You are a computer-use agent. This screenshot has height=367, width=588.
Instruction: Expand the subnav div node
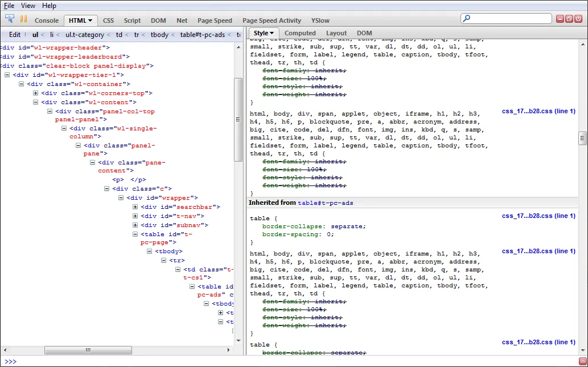tap(135, 225)
